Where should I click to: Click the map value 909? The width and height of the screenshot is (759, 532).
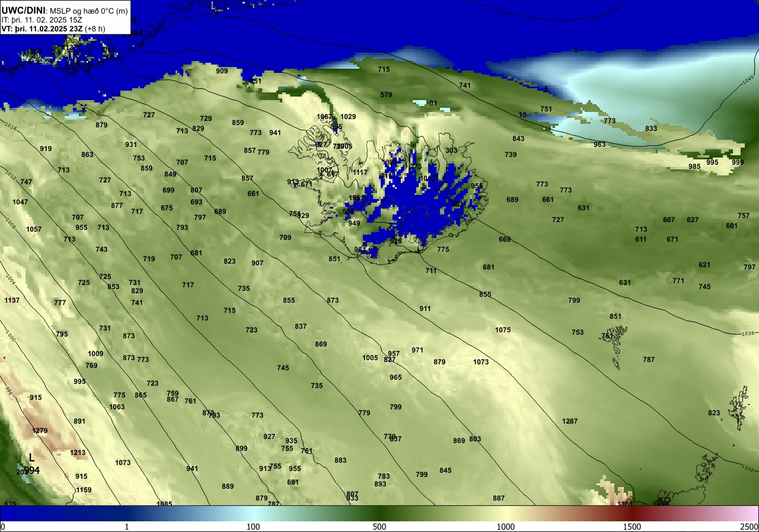222,71
